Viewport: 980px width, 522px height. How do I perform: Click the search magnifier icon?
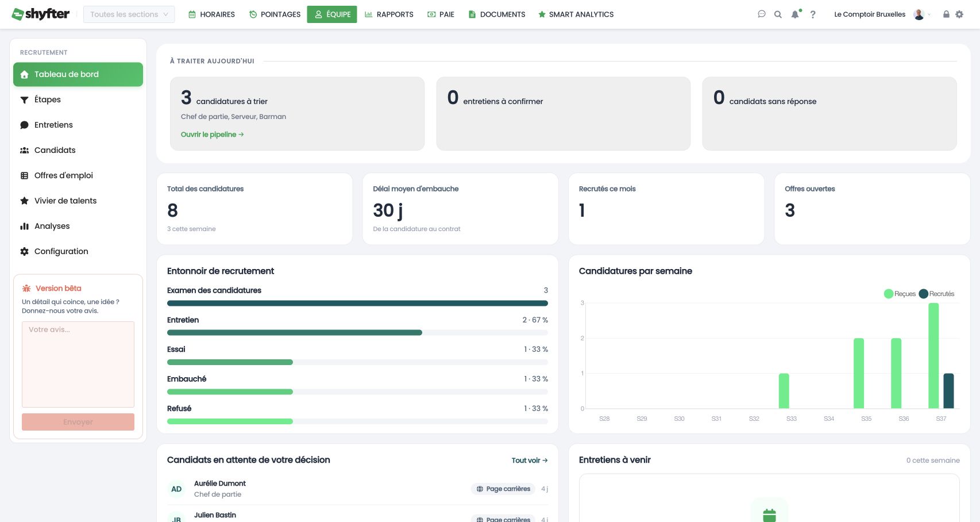778,14
